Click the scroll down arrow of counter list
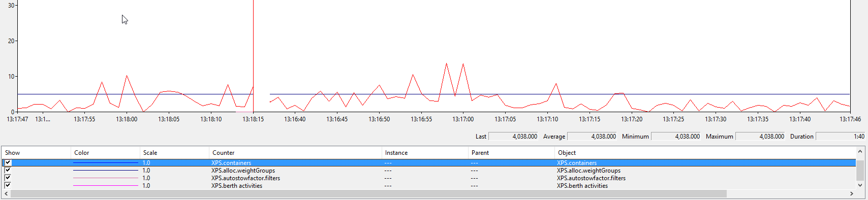 pyautogui.click(x=860, y=185)
